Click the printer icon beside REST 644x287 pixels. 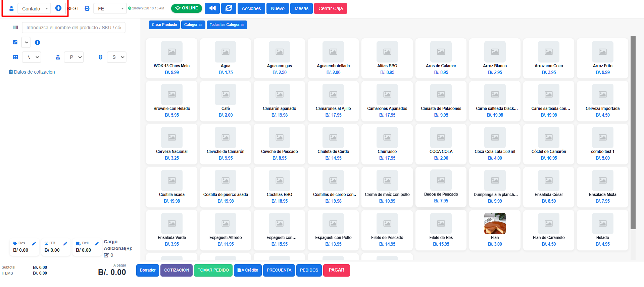click(87, 8)
